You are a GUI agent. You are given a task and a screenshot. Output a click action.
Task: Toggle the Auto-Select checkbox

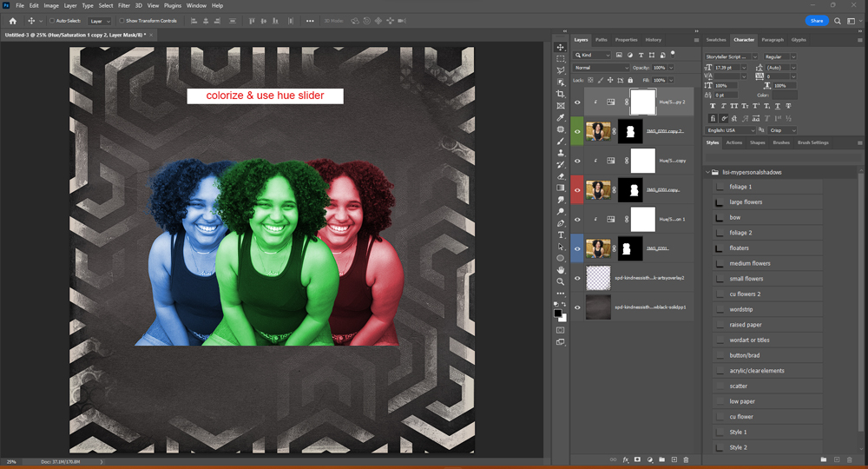tap(52, 21)
